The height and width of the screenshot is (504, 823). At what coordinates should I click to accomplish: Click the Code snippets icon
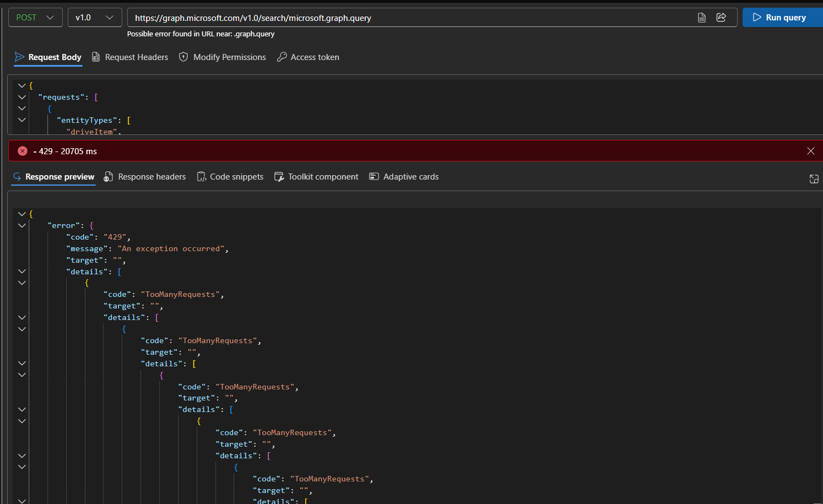coord(201,176)
